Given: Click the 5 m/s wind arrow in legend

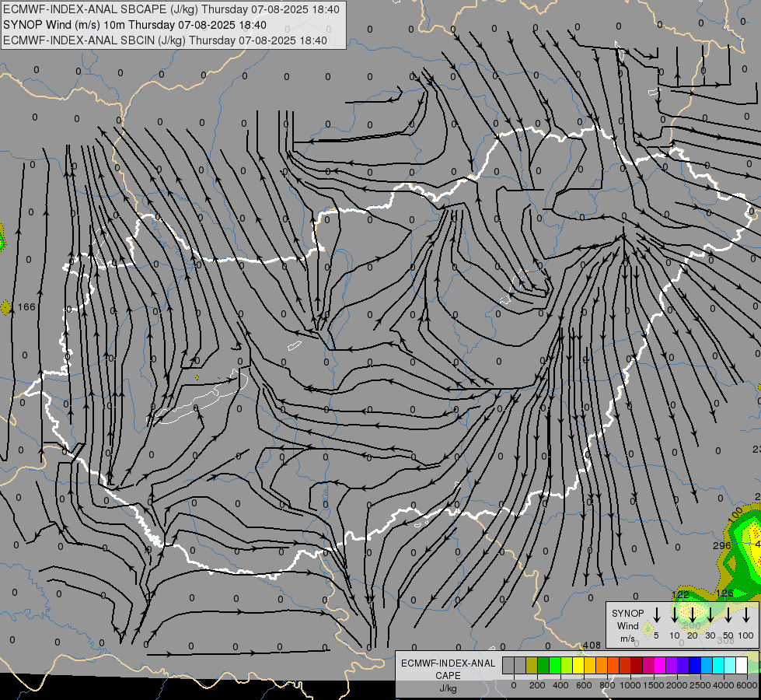Looking at the screenshot, I should (657, 614).
